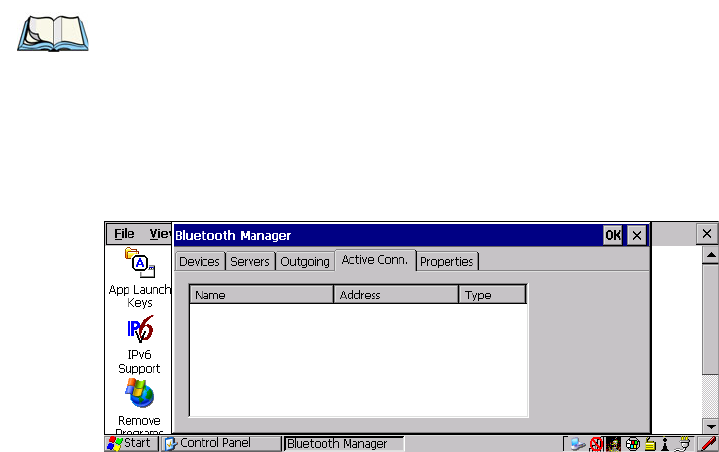
Task: Sort by the Address column header
Action: click(396, 294)
